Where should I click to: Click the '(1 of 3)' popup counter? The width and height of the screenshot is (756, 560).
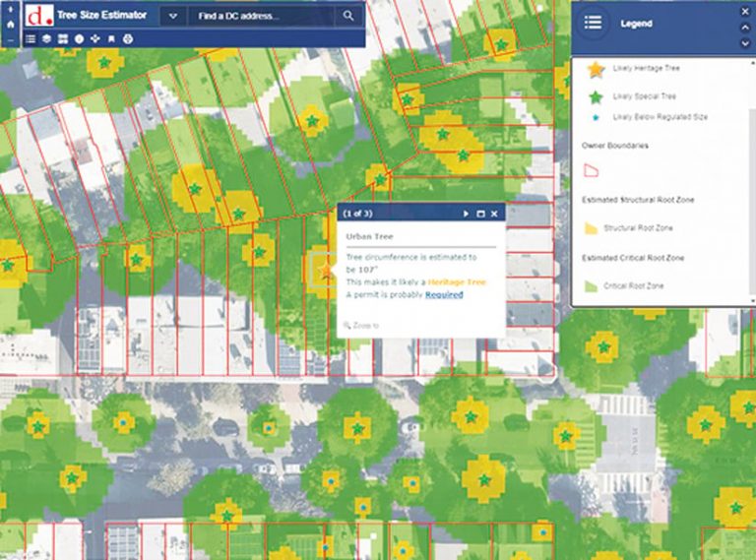tap(357, 214)
